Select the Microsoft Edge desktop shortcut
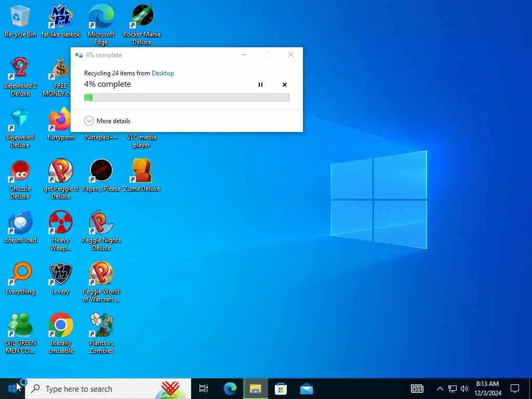The width and height of the screenshot is (532, 399). [101, 24]
